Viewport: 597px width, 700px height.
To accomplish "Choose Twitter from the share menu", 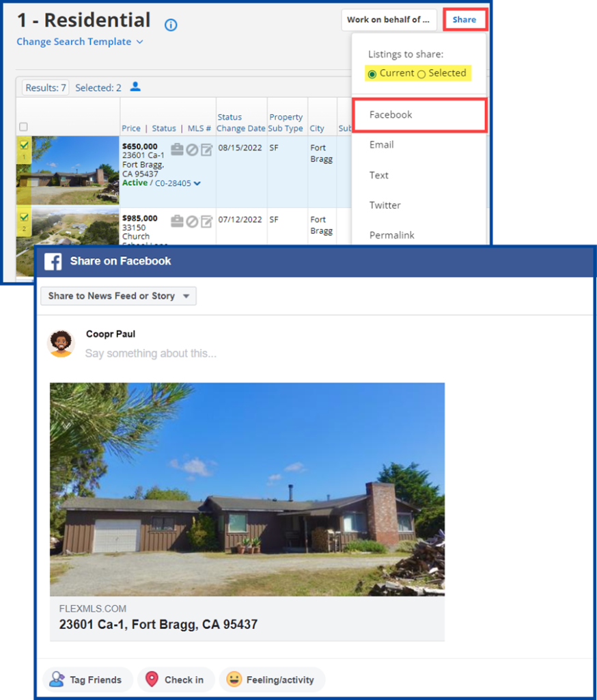I will 385,205.
